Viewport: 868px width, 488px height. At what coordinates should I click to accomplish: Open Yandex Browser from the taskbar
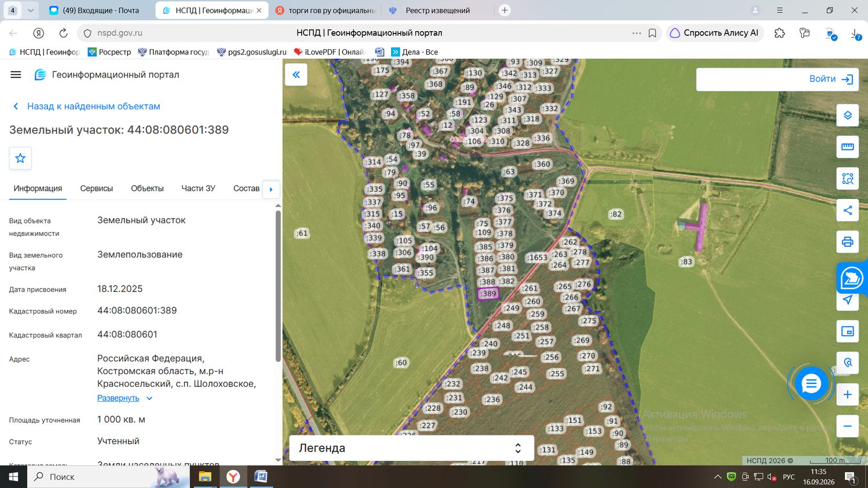pyautogui.click(x=233, y=476)
